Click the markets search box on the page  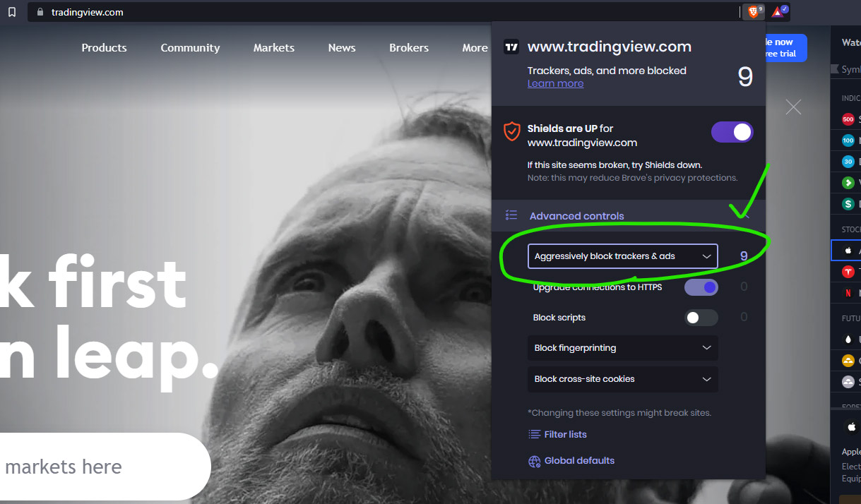105,467
